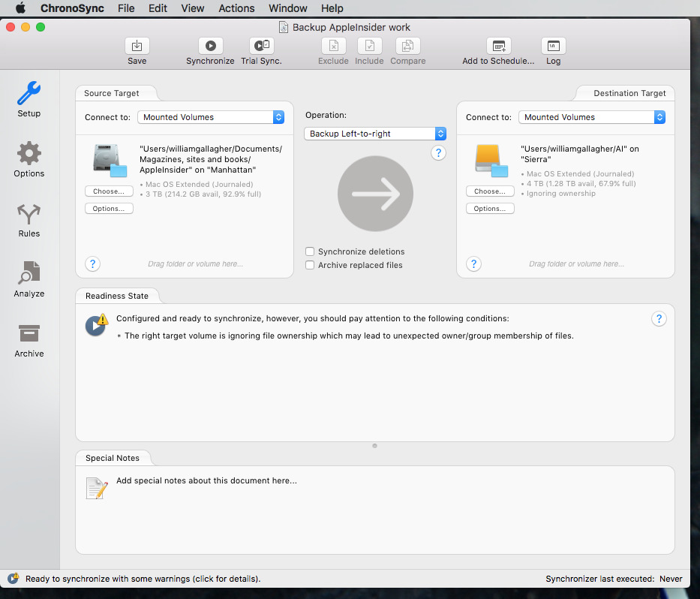The image size is (700, 599).
Task: Open help in Source Target pane
Action: 92,264
